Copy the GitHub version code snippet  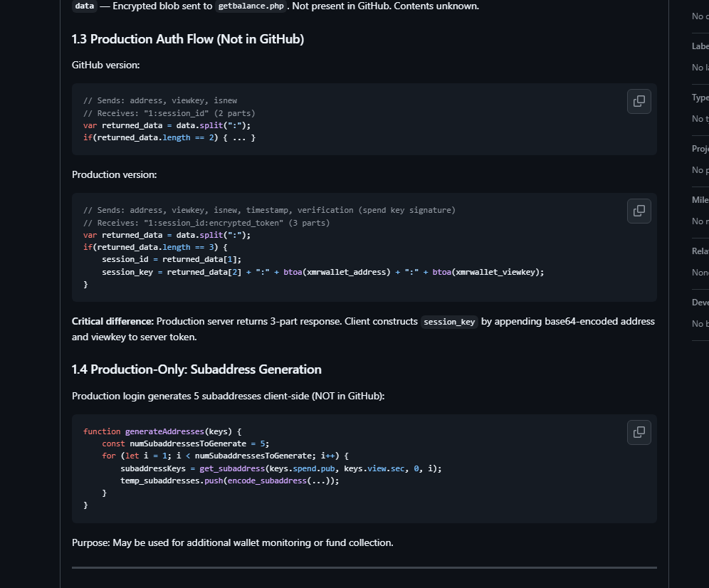tap(639, 101)
